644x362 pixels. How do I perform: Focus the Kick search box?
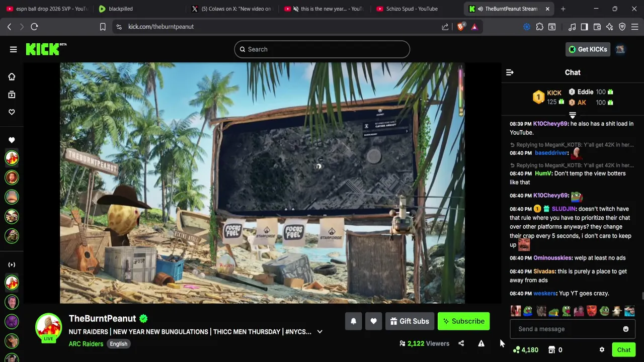pyautogui.click(x=322, y=49)
